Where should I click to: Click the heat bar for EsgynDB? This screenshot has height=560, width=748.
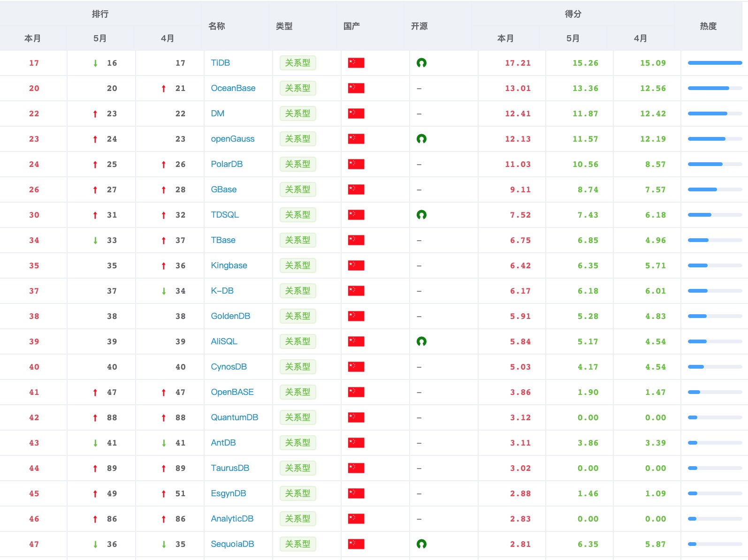[715, 493]
